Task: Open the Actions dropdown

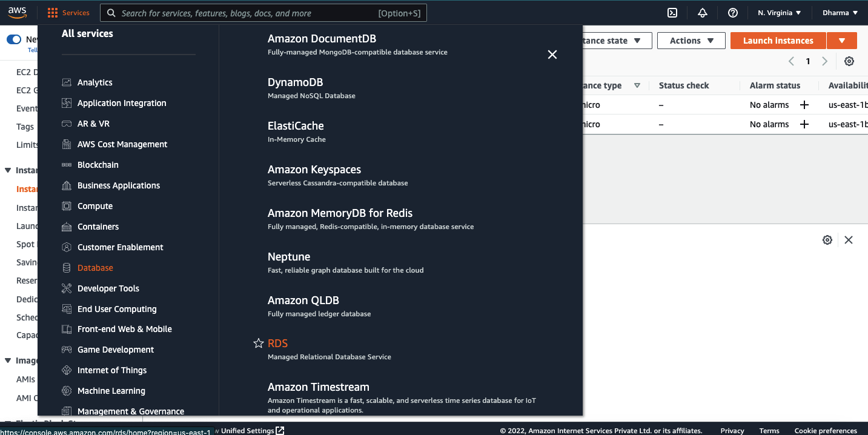Action: (691, 41)
